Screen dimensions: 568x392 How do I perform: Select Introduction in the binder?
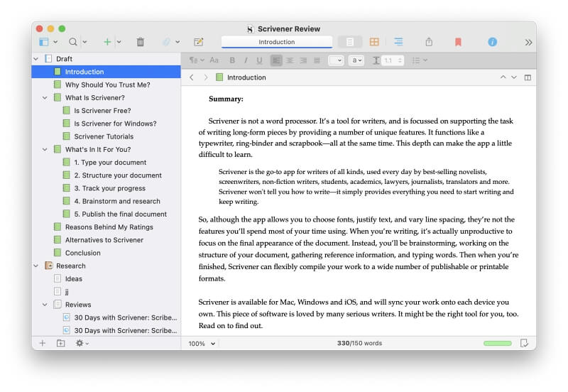(x=106, y=72)
